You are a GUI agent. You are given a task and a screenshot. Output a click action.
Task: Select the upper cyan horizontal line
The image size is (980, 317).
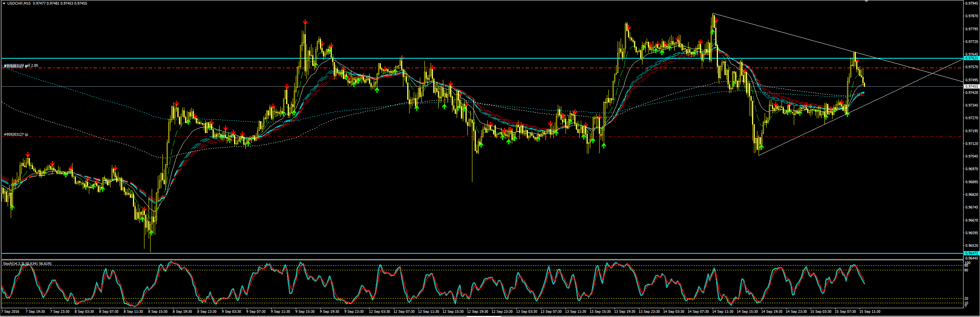pos(483,58)
